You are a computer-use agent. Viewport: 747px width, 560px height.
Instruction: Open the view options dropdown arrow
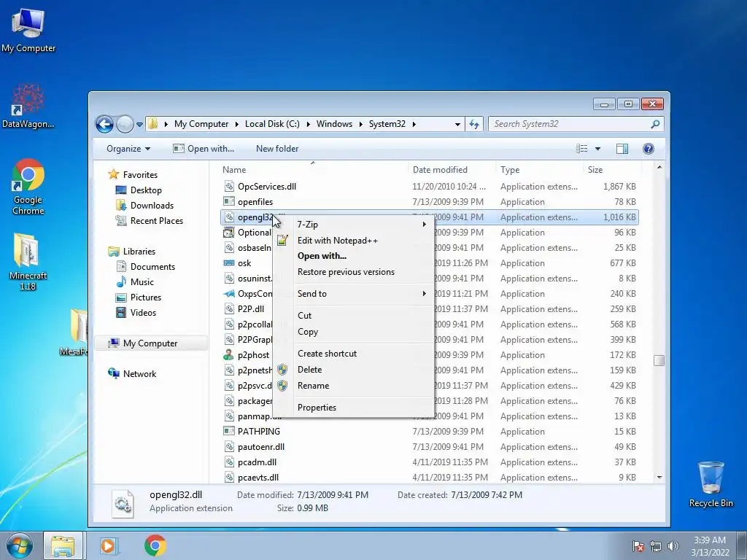click(x=597, y=149)
